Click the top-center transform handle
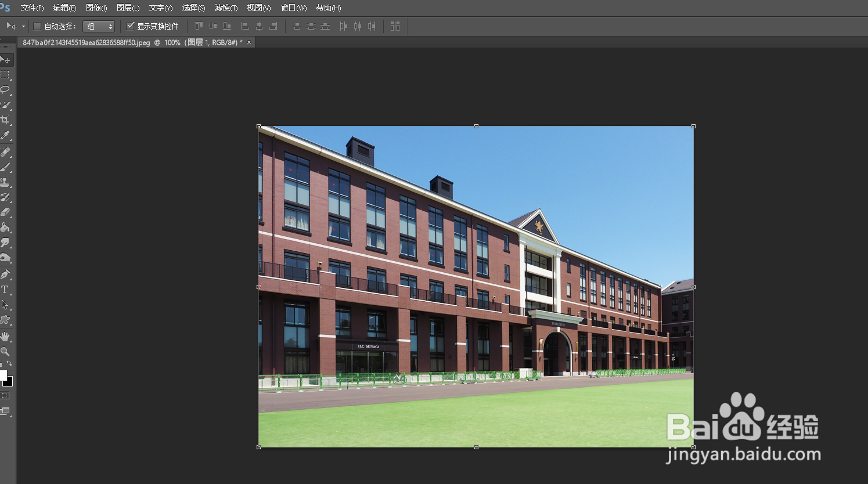This screenshot has height=484, width=868. coord(476,126)
